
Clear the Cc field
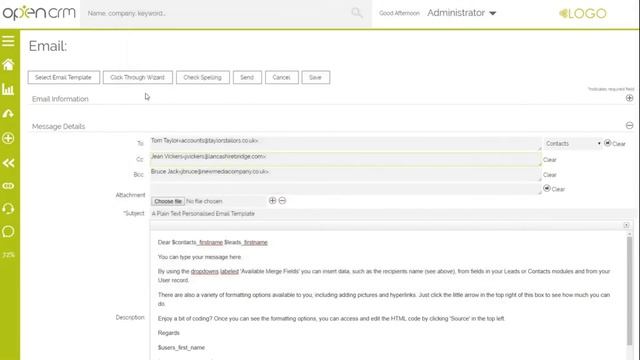[x=550, y=160]
